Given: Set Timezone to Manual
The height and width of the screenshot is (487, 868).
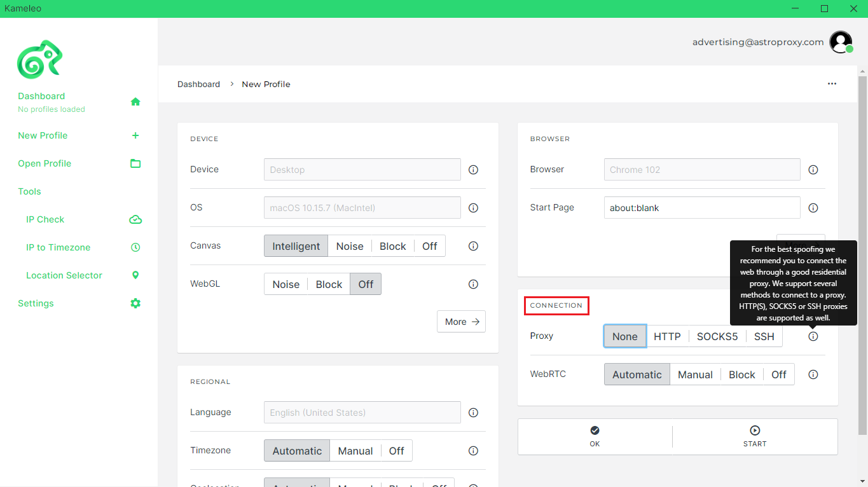Looking at the screenshot, I should (355, 451).
